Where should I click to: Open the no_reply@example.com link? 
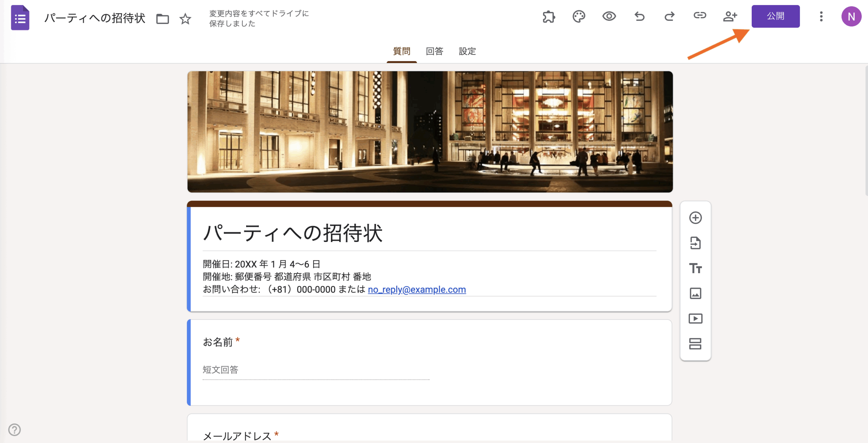[x=417, y=289]
